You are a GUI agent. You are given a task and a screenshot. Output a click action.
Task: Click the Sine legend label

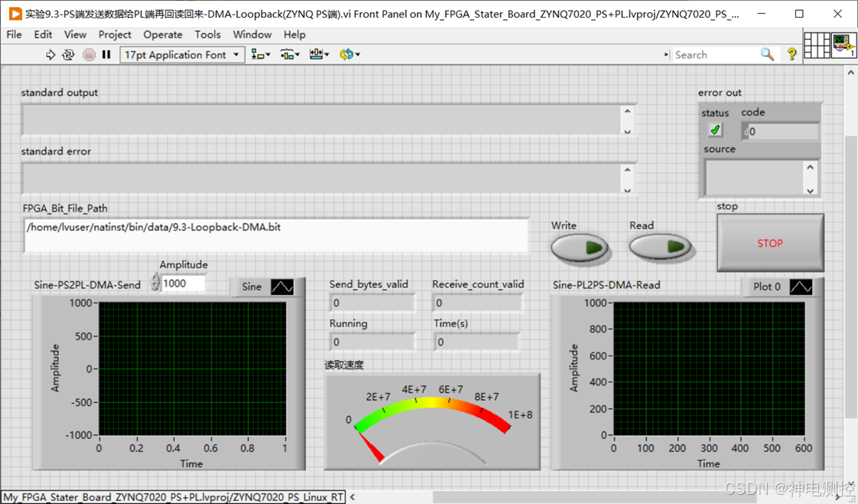tap(252, 287)
